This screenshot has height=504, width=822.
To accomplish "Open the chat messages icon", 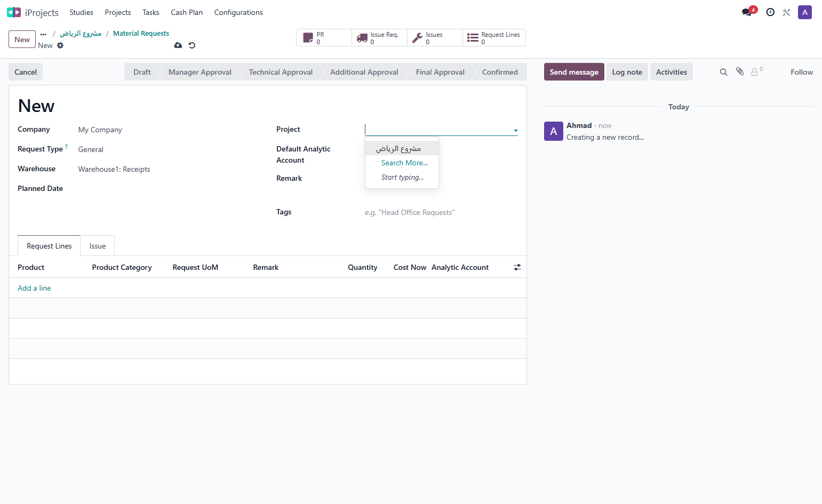I will point(747,12).
